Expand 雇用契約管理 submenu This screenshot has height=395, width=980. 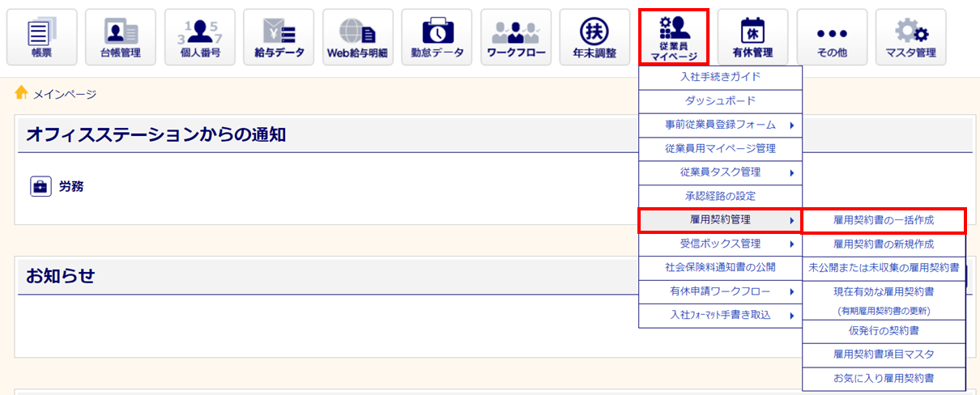pos(720,219)
